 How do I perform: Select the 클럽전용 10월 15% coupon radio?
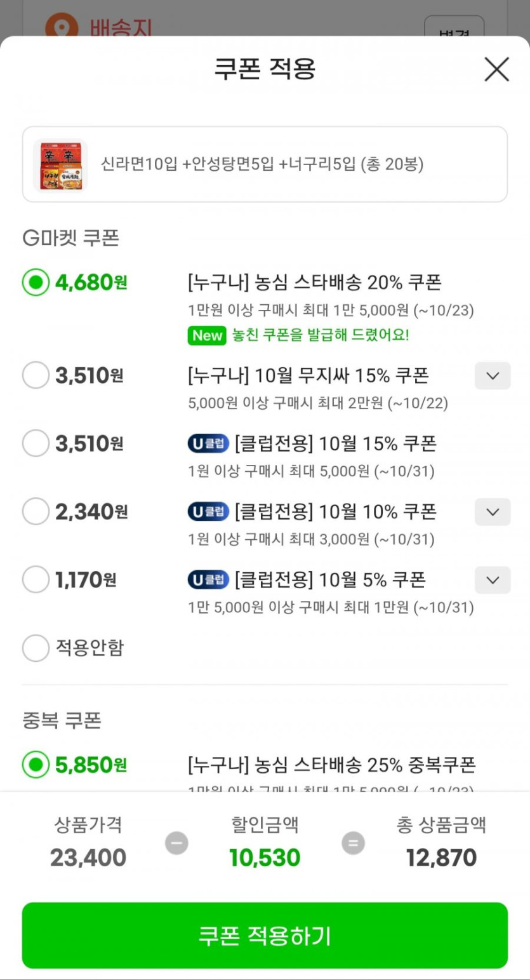pos(36,443)
